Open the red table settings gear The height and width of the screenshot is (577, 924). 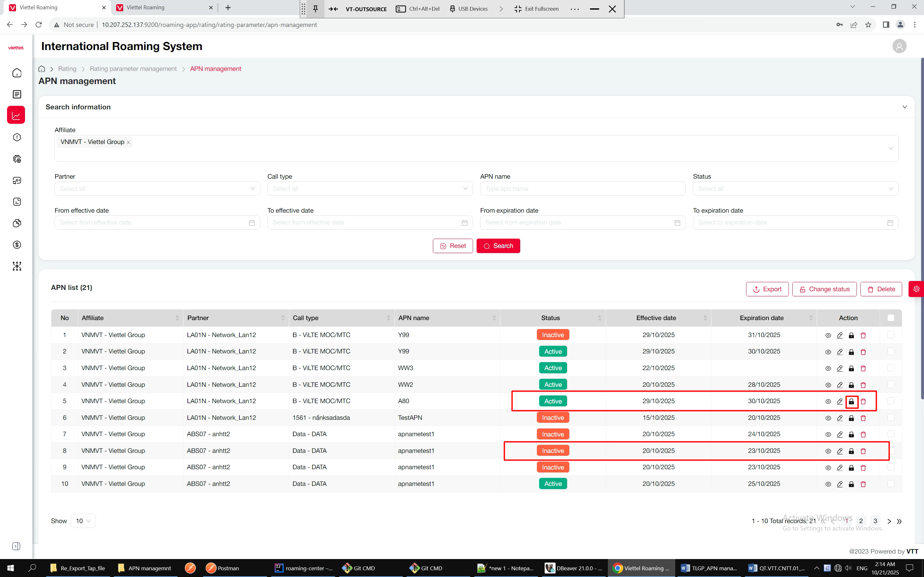(x=916, y=289)
